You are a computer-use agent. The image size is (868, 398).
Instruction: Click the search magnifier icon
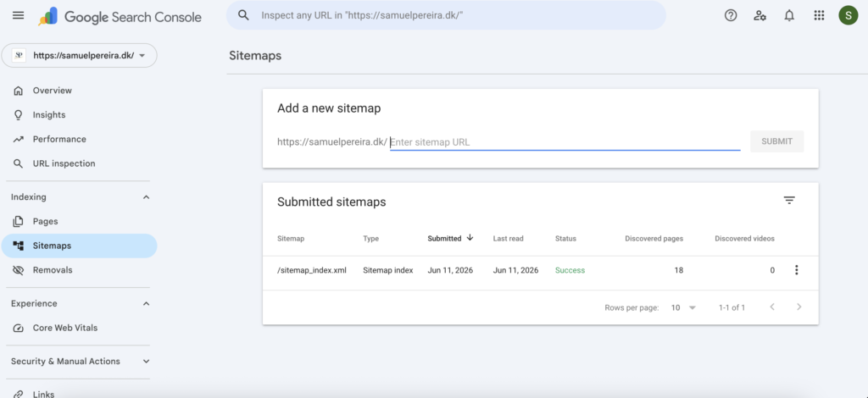pos(243,15)
